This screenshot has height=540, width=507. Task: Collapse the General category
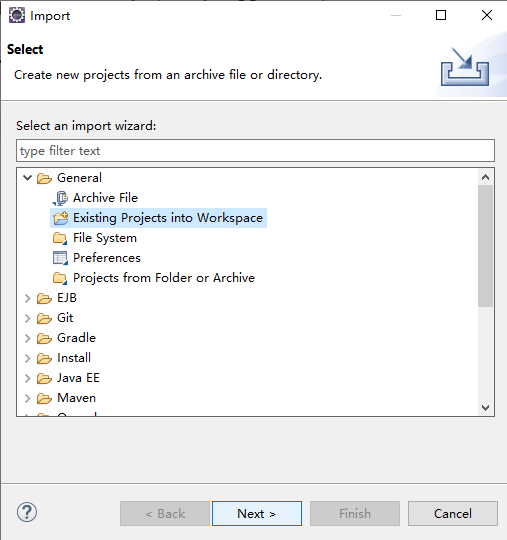[28, 178]
